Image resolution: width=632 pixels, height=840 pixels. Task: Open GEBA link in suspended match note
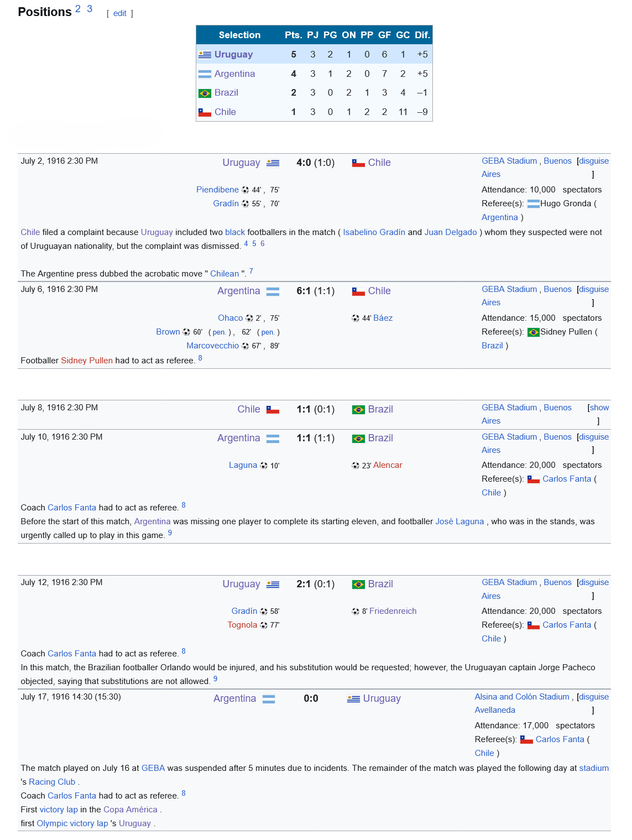click(x=153, y=768)
